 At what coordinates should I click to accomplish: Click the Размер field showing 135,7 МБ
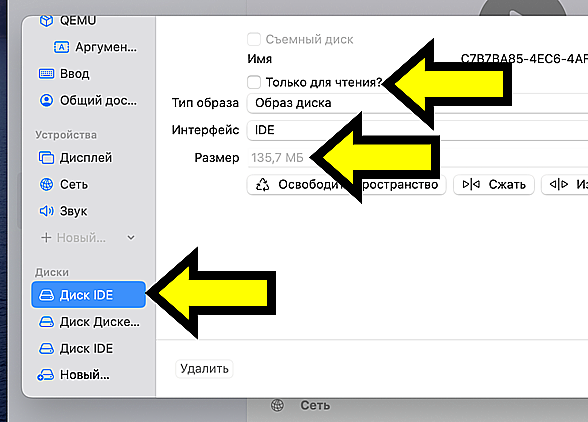click(x=417, y=158)
